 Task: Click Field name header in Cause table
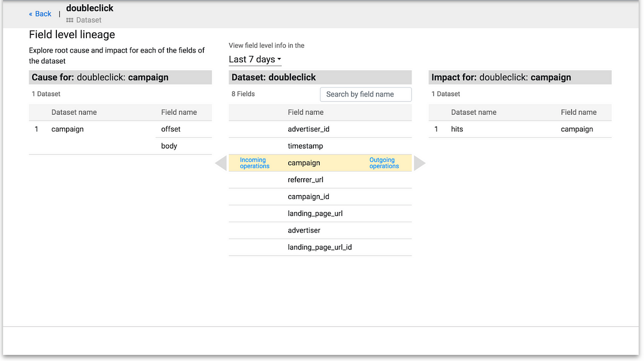179,112
